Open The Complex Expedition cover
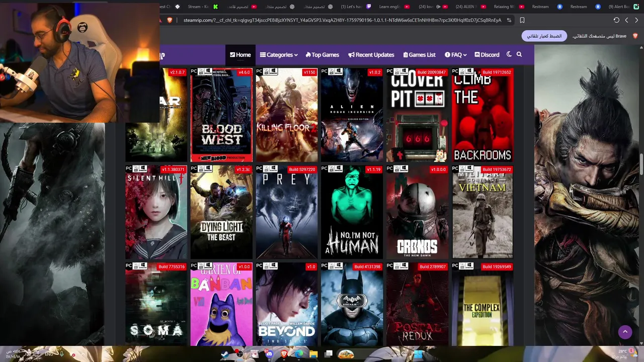644x362 pixels. (x=483, y=304)
